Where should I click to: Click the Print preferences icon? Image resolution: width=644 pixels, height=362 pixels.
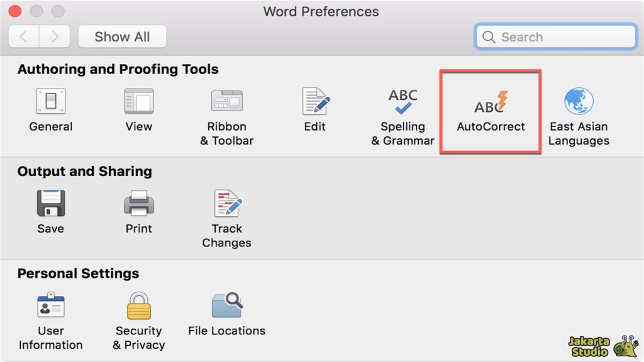138,204
